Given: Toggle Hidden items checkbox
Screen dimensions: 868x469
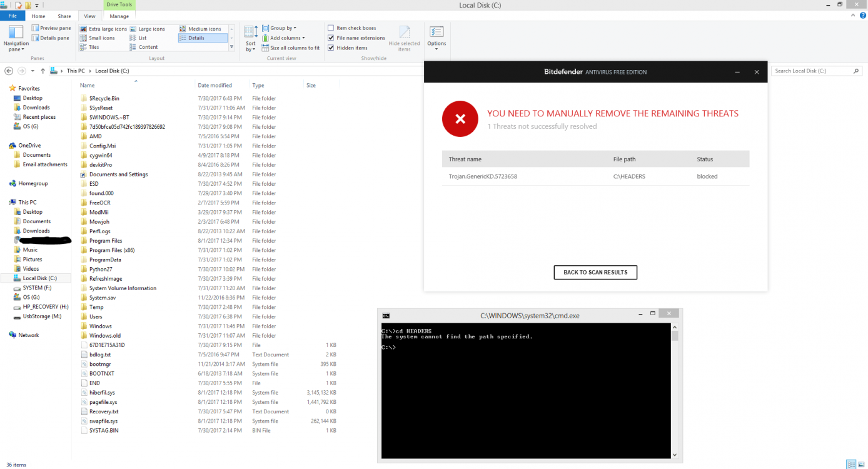Looking at the screenshot, I should [331, 48].
